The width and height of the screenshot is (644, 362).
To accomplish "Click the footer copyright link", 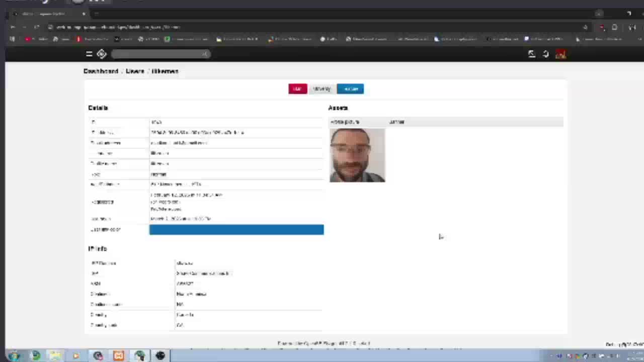I will [324, 343].
